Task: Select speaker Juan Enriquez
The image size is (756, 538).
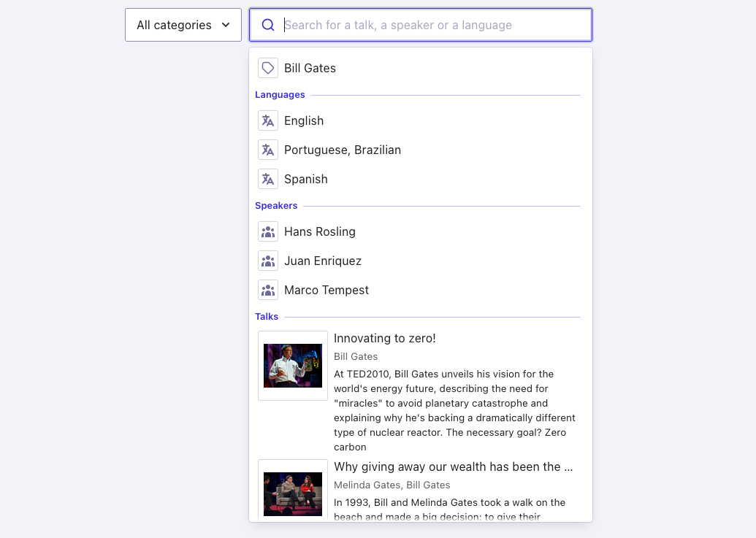Action: coord(421,261)
